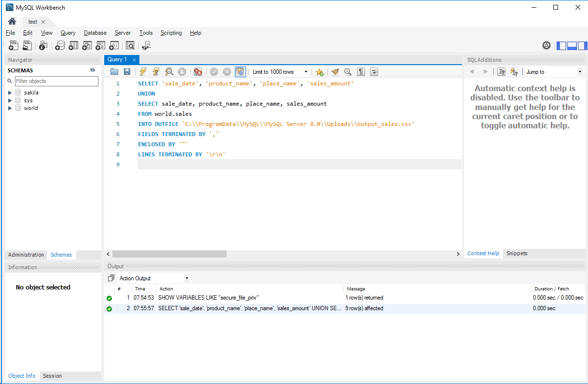Create a new view icon in main toolbar
Viewport: 588px width, 384px height.
point(87,45)
